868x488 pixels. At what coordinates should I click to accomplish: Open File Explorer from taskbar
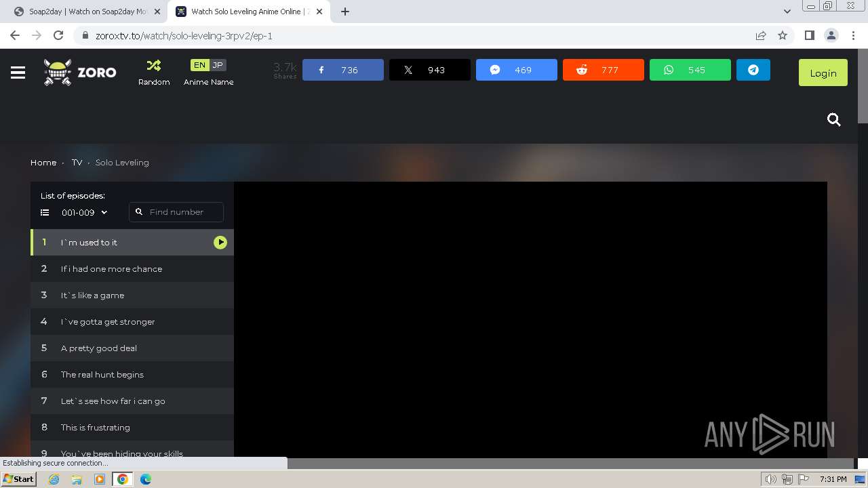tap(77, 479)
